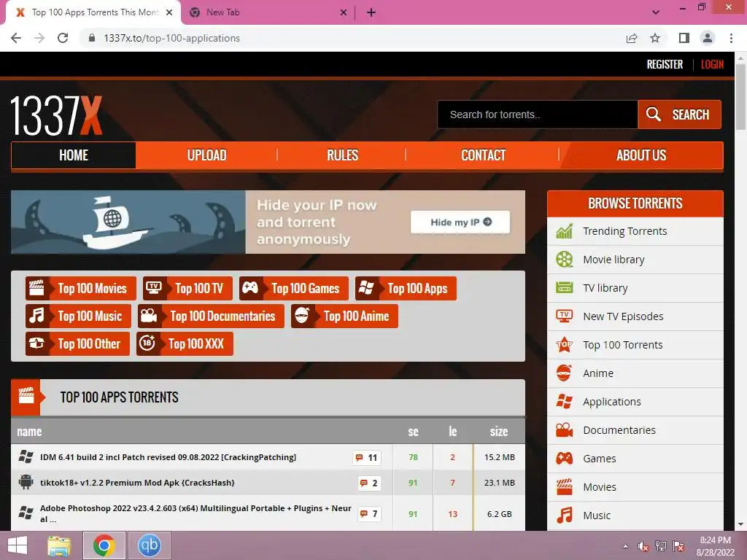Image resolution: width=747 pixels, height=560 pixels.
Task: Click the muted volume tray icon
Action: [x=643, y=546]
